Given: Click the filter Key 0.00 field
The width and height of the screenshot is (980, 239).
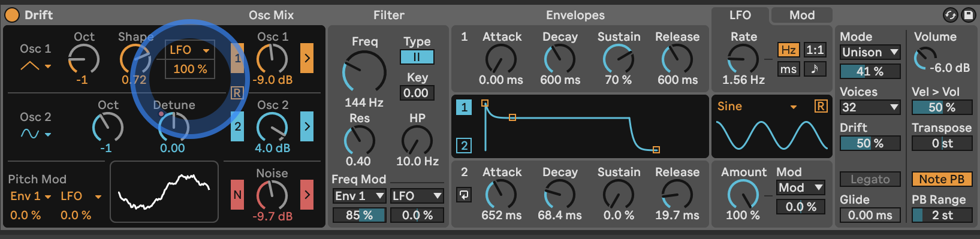Looking at the screenshot, I should click(417, 93).
